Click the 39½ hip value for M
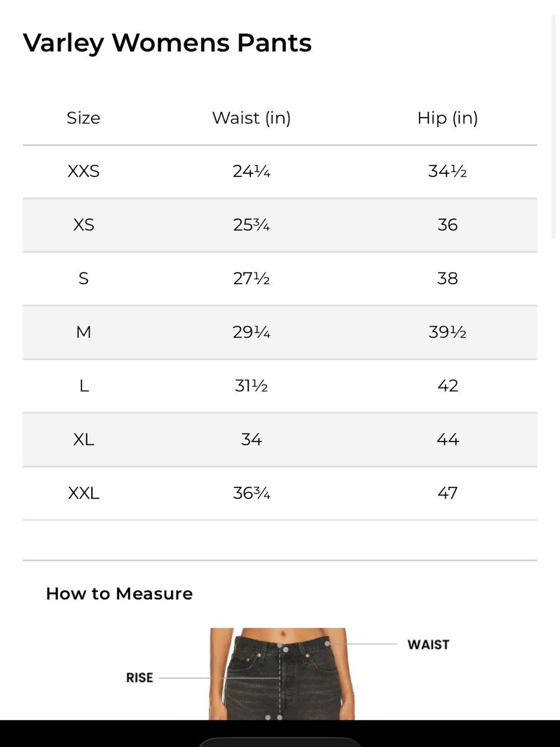This screenshot has height=747, width=560. (447, 332)
